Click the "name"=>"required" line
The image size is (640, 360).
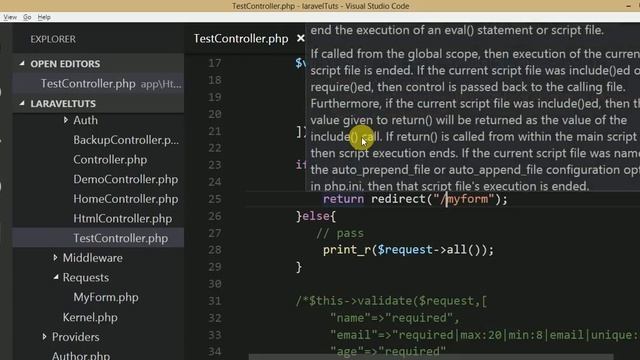(x=395, y=318)
